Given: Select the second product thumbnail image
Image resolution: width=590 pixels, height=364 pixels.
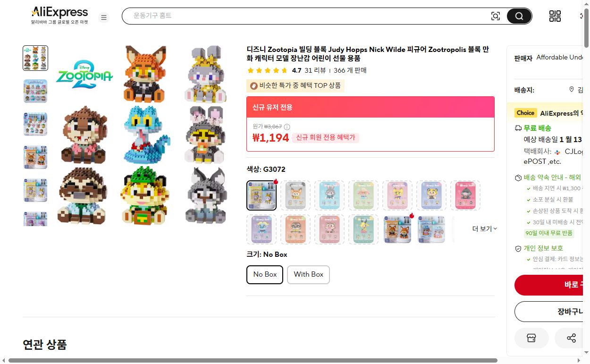Looking at the screenshot, I should (35, 91).
